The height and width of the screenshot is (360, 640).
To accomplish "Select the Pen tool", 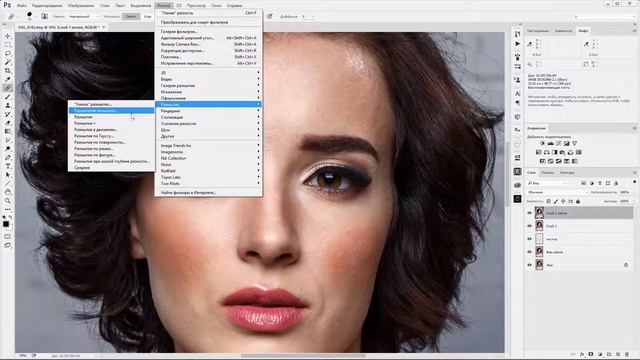I will point(8,158).
